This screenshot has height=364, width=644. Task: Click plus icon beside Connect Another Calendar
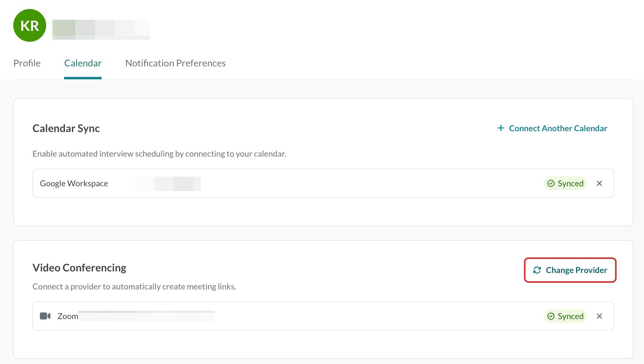[x=501, y=128]
